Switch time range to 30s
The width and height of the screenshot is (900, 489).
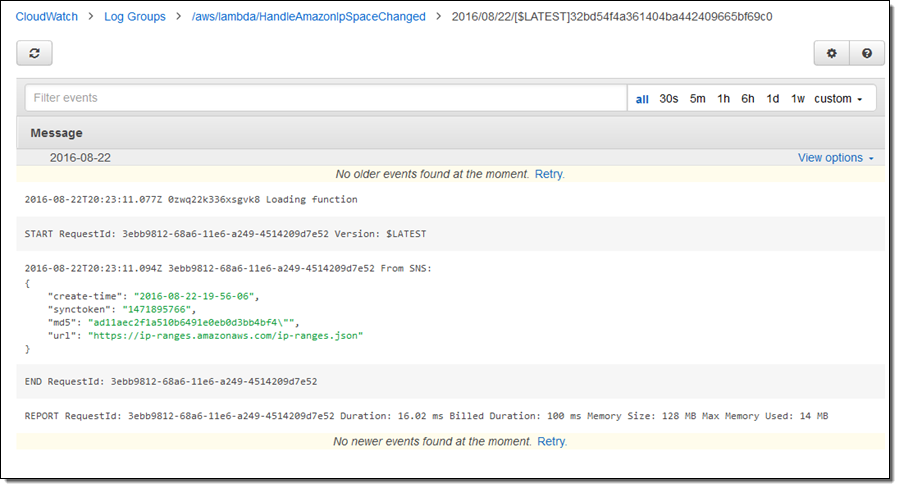click(668, 99)
